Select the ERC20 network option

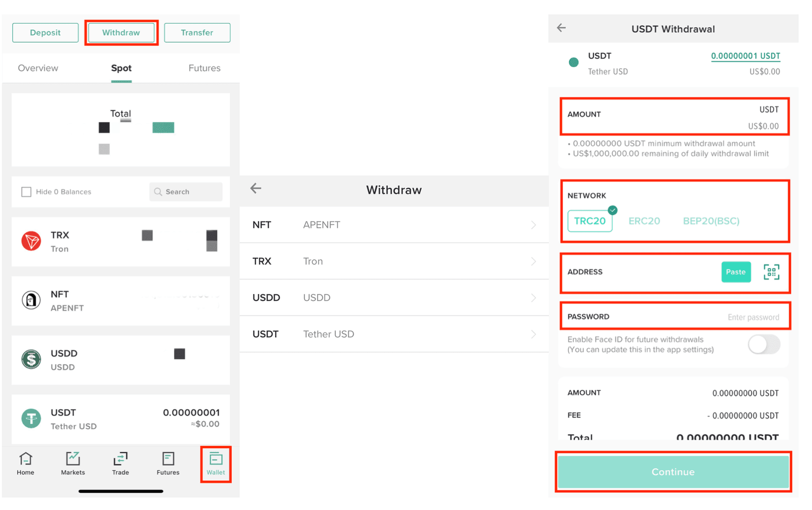pyautogui.click(x=644, y=221)
